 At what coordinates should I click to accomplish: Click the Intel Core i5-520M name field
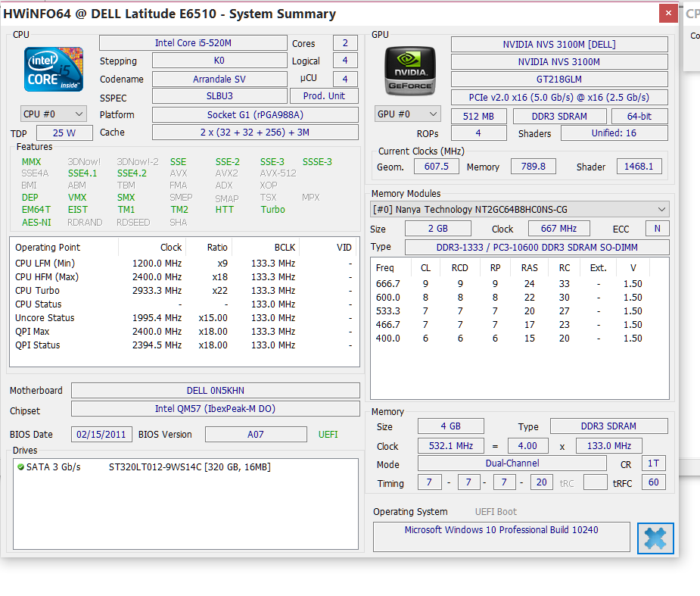click(x=193, y=43)
